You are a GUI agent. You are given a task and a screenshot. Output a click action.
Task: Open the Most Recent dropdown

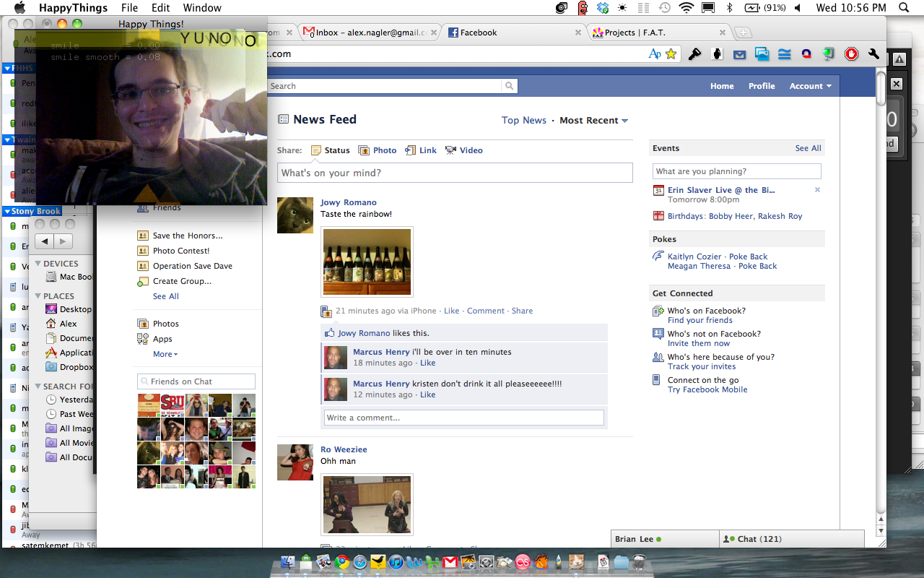[594, 121]
